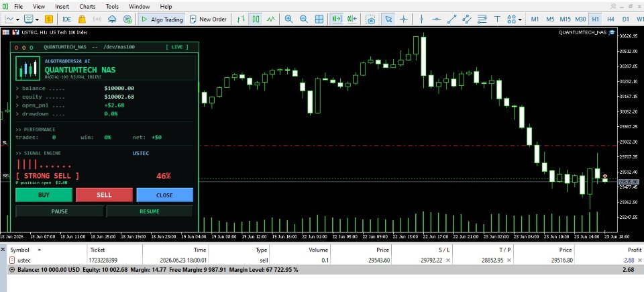644x292 pixels.
Task: Switch timeframe to M30
Action: 580,19
